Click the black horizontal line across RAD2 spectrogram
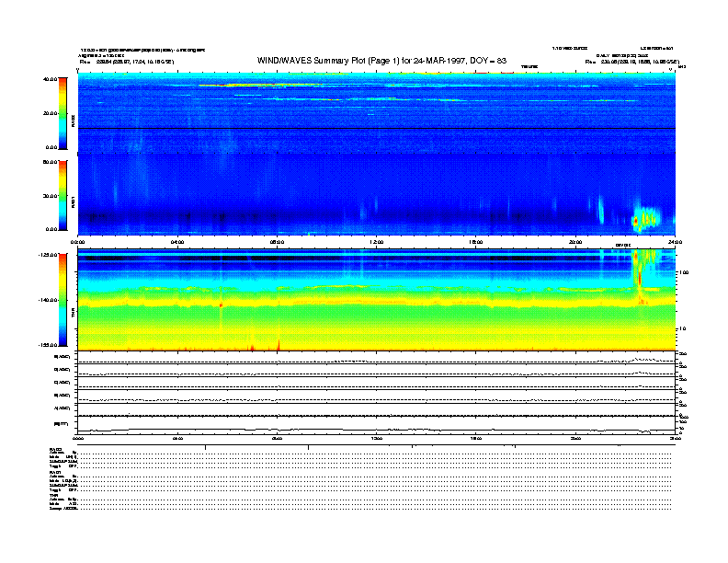 click(377, 128)
